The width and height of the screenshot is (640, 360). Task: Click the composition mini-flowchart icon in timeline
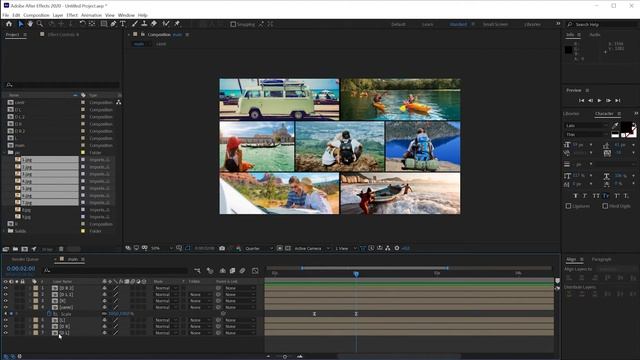[x=198, y=271]
